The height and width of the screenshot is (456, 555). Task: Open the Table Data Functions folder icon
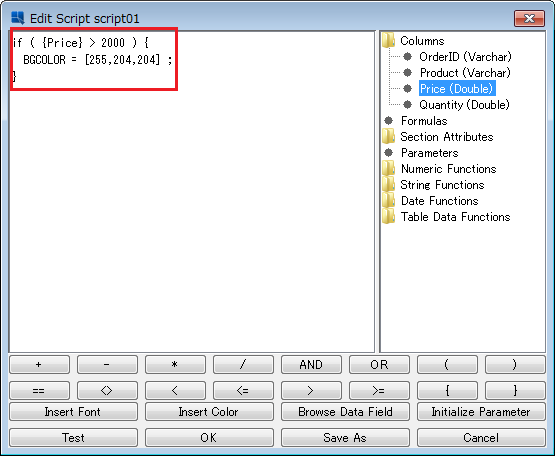[x=389, y=216]
